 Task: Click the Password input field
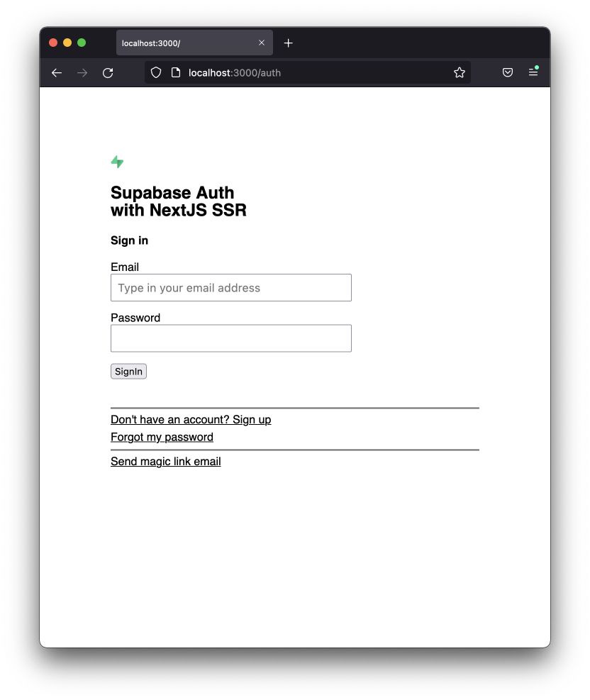pos(230,338)
